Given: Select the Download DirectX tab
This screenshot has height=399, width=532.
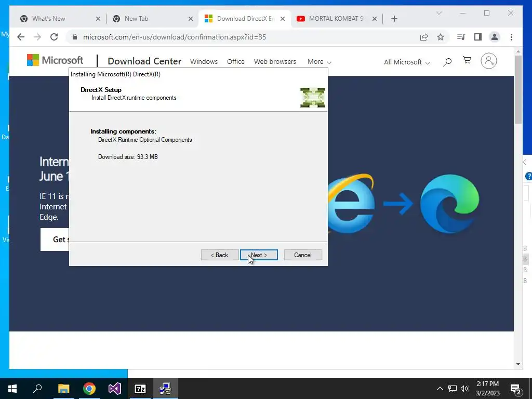Looking at the screenshot, I should point(245,19).
